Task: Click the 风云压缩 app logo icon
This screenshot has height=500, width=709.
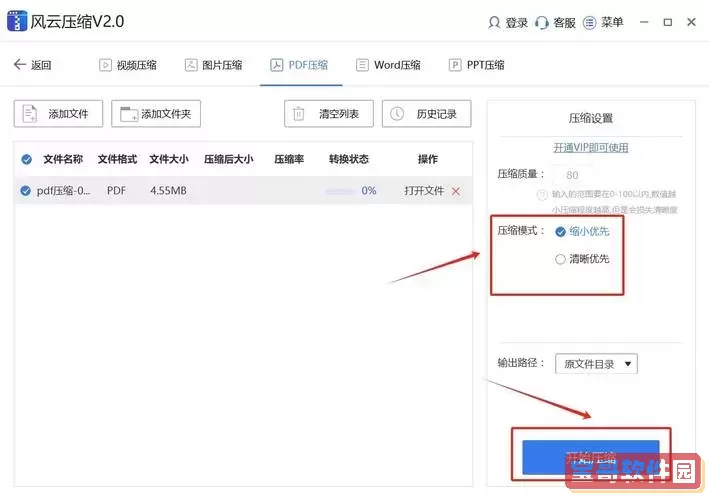Action: (17, 21)
